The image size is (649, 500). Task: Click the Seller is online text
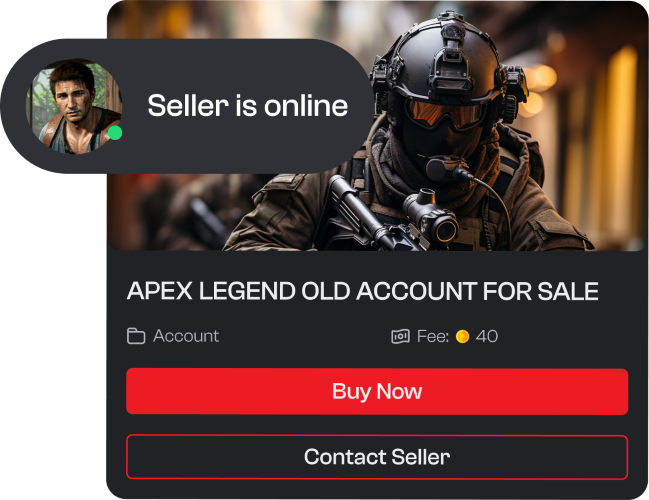[x=248, y=106]
